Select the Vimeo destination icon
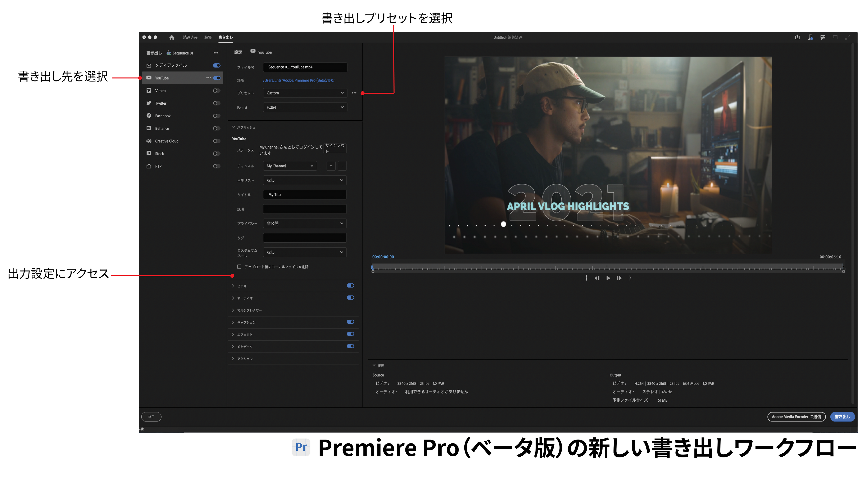The image size is (868, 480). [x=149, y=90]
